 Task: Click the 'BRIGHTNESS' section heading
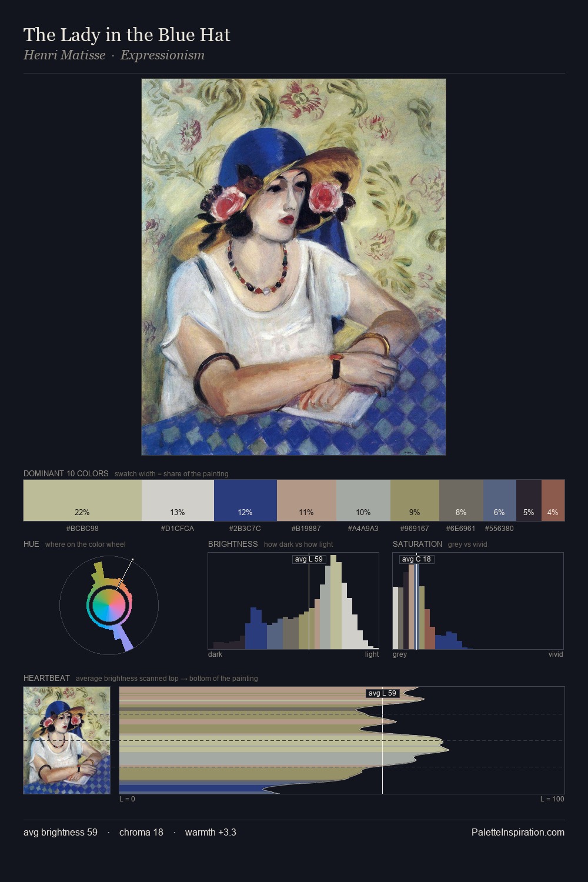point(233,544)
